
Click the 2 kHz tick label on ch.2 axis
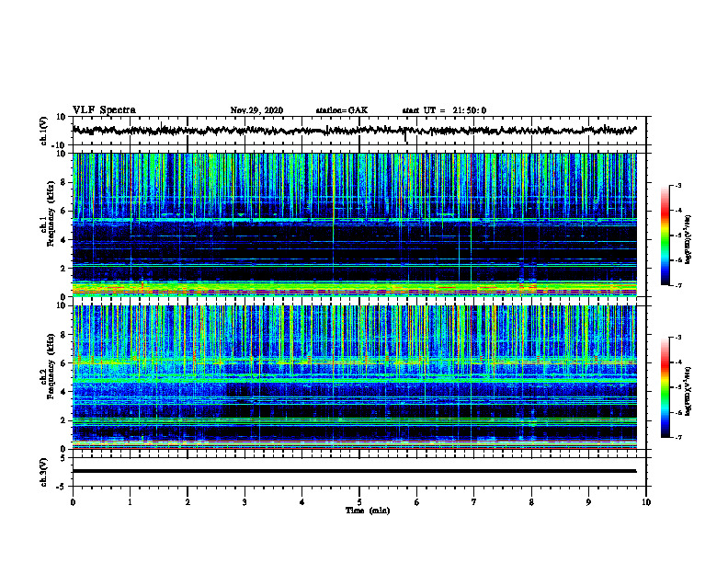pyautogui.click(x=64, y=420)
